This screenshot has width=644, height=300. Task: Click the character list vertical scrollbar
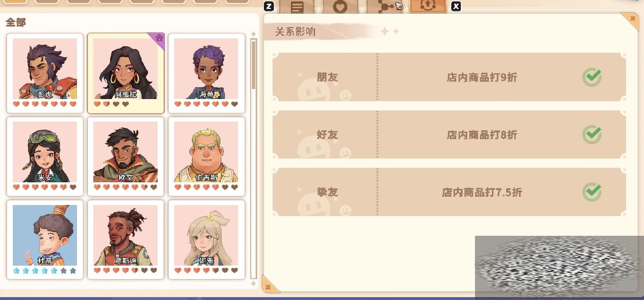[253, 159]
